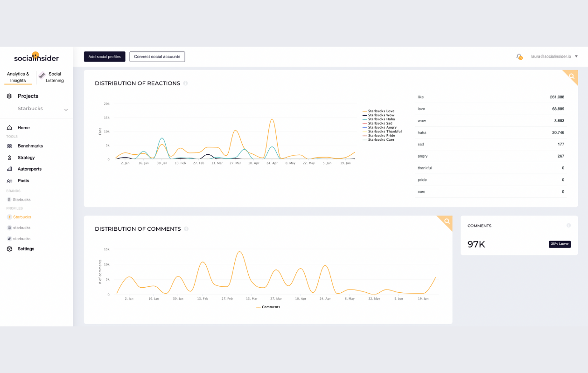The width and height of the screenshot is (588, 373).
Task: Click the pride row label
Action: point(422,180)
